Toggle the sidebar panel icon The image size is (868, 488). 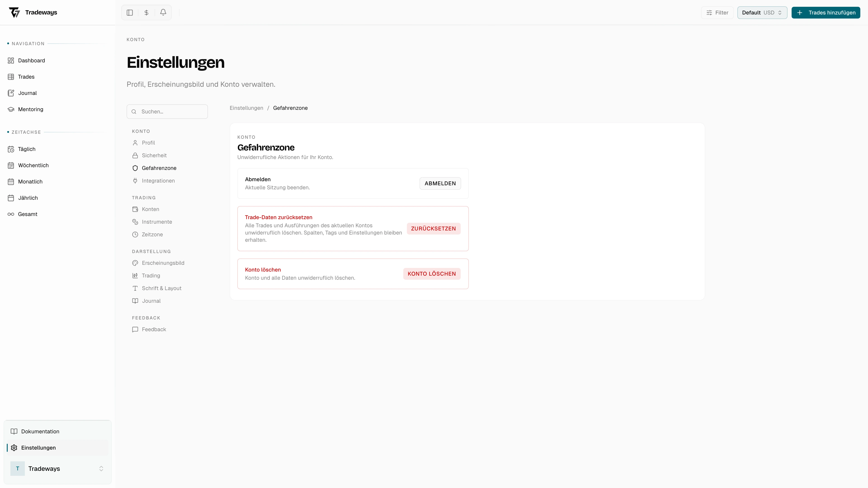point(130,12)
